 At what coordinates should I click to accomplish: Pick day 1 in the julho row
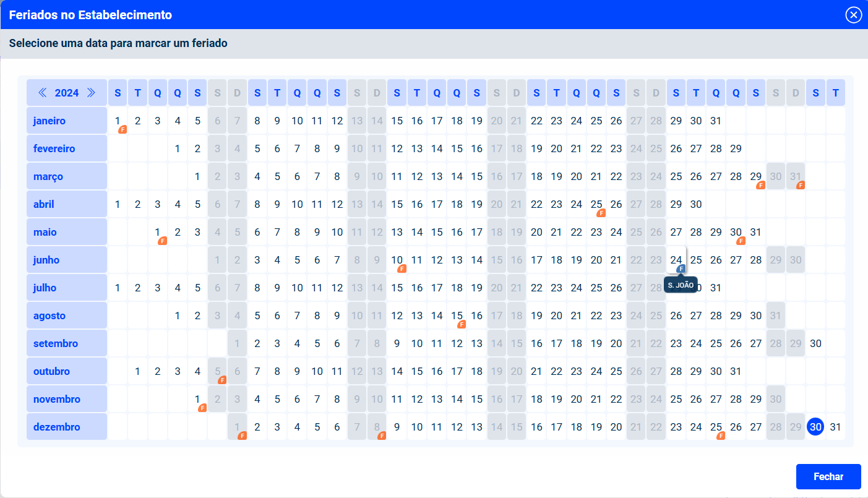point(118,288)
